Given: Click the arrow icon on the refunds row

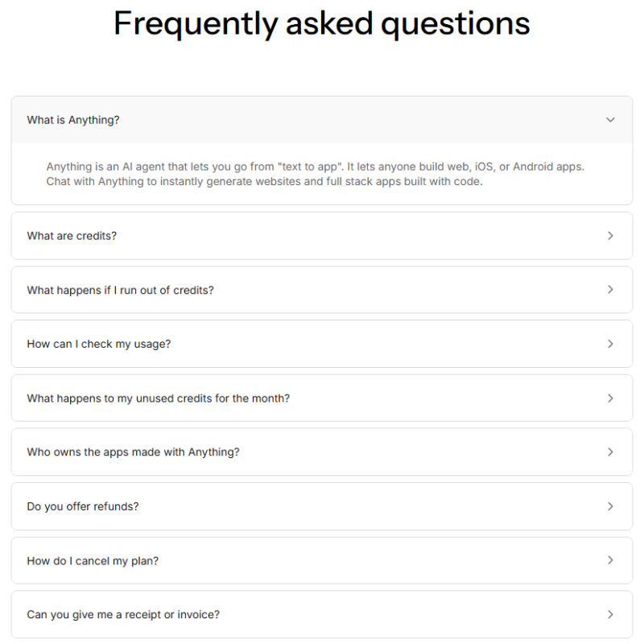Looking at the screenshot, I should coord(610,506).
